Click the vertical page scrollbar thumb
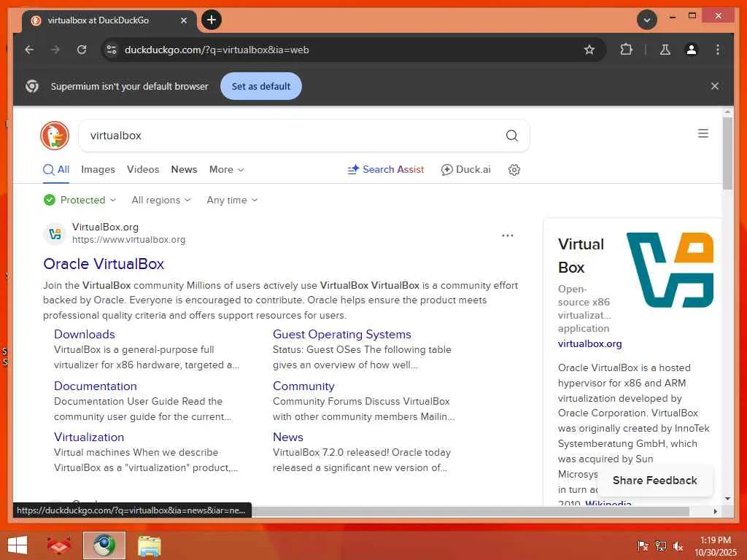This screenshot has height=560, width=747. coord(727,152)
